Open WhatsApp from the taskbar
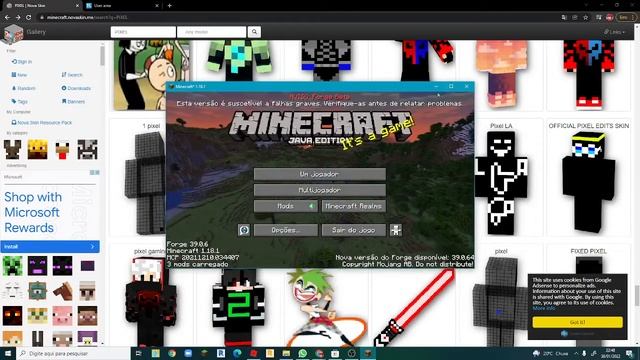Screen dimensions: 640x360 point(302,353)
